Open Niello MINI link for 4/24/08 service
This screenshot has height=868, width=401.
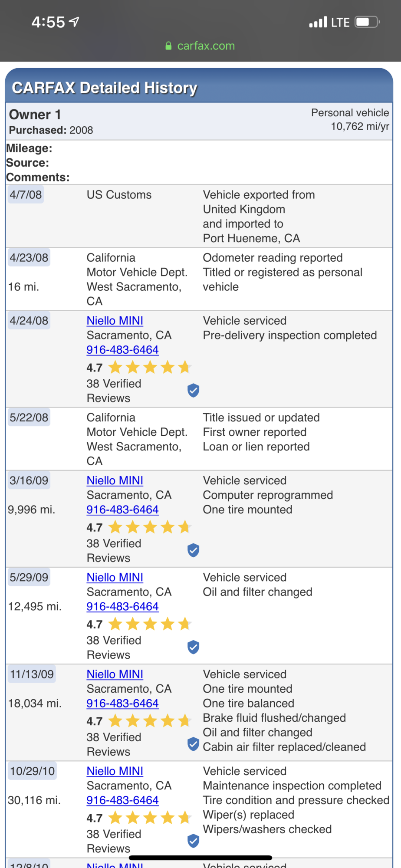pyautogui.click(x=115, y=321)
